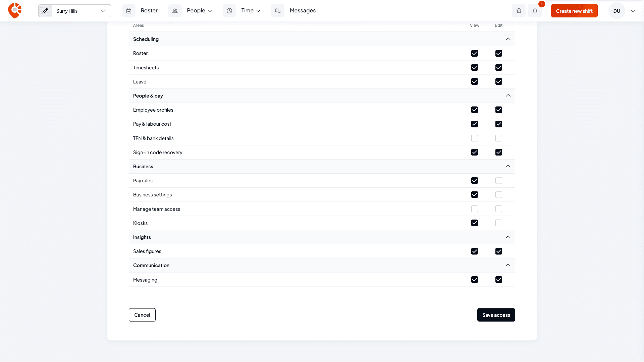The image size is (644, 362).
Task: Click the Manage team access label
Action: click(x=157, y=209)
